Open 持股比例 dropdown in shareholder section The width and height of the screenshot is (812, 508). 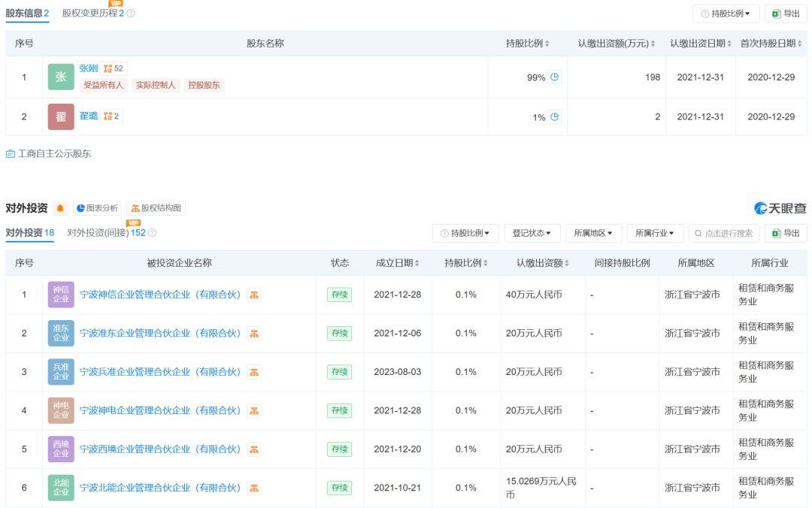point(726,14)
